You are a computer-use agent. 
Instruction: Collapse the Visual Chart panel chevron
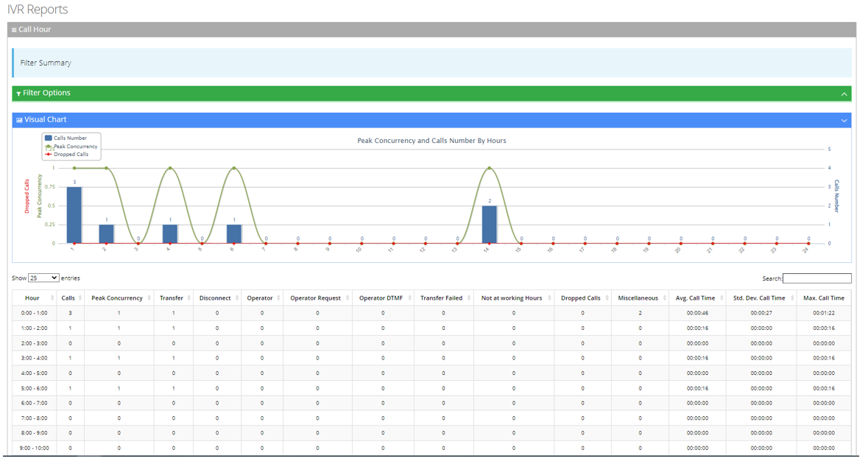844,121
